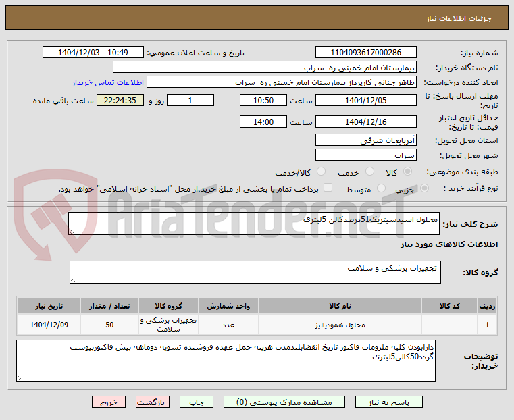Click the resize handle of the گروه کالا box
This screenshot has width=514, height=420.
pyautogui.click(x=73, y=280)
